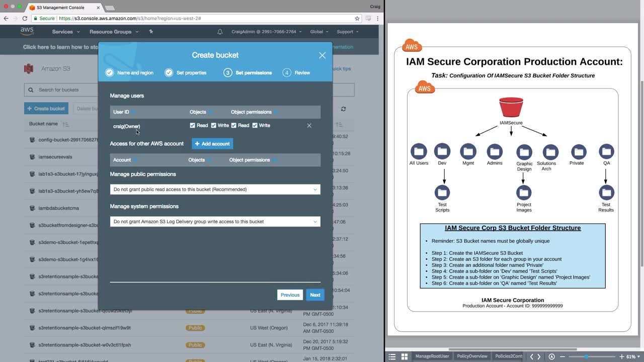Click the Admins folder icon in diagram
The image size is (644, 362).
point(495,151)
